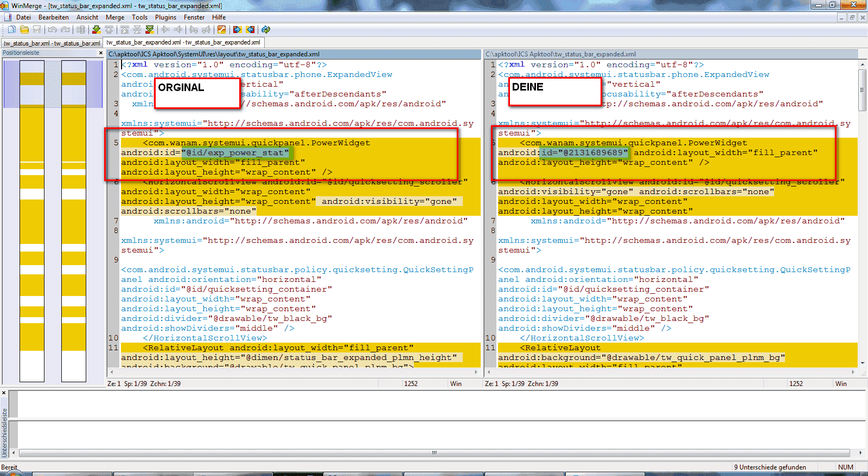Click the "Positionsleiste" pane title

click(21, 53)
